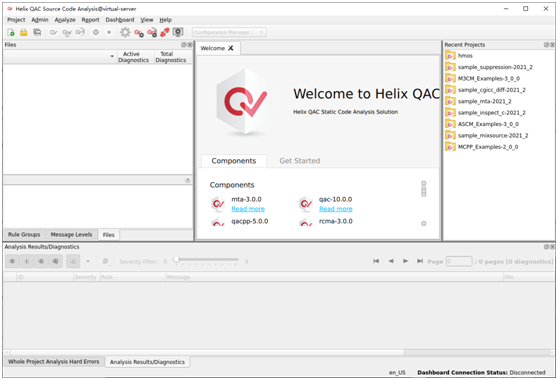This screenshot has height=380, width=558.
Task: Click the monitor dashboard toolbar icon
Action: 178,32
